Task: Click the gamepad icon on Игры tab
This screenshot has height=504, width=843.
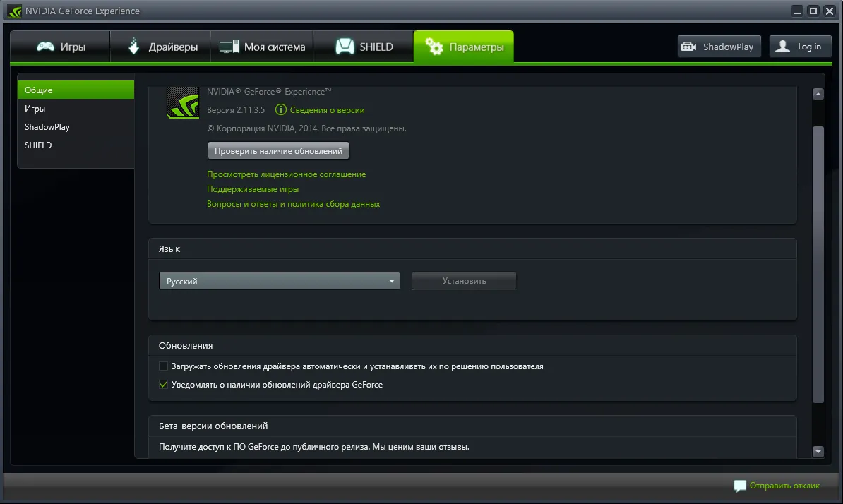Action: (x=46, y=47)
